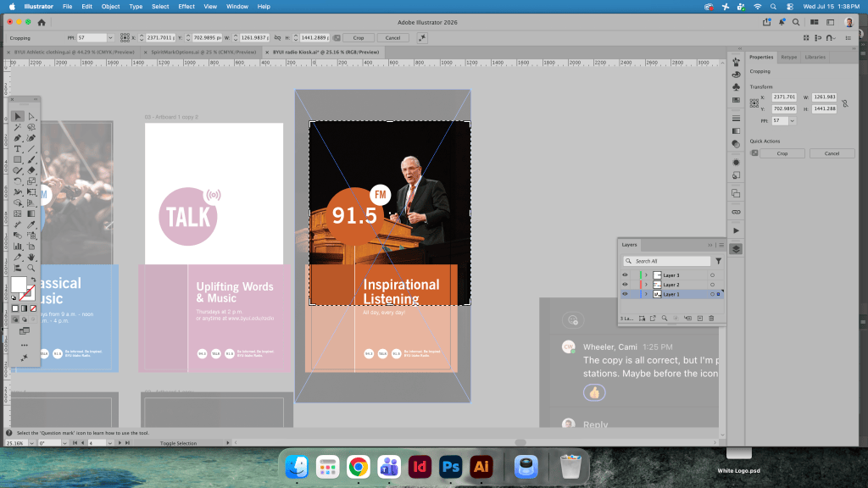Select the Hand tool
The width and height of the screenshot is (868, 488).
point(31,258)
